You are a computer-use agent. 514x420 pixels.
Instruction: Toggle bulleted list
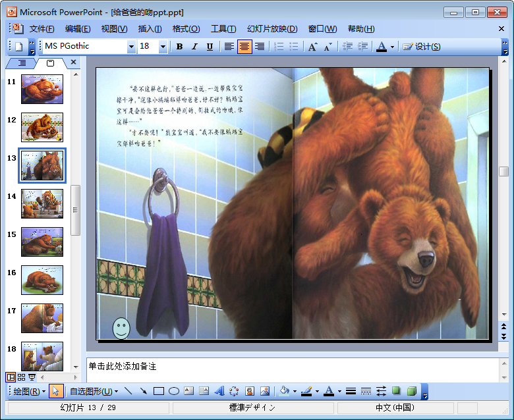coord(294,47)
